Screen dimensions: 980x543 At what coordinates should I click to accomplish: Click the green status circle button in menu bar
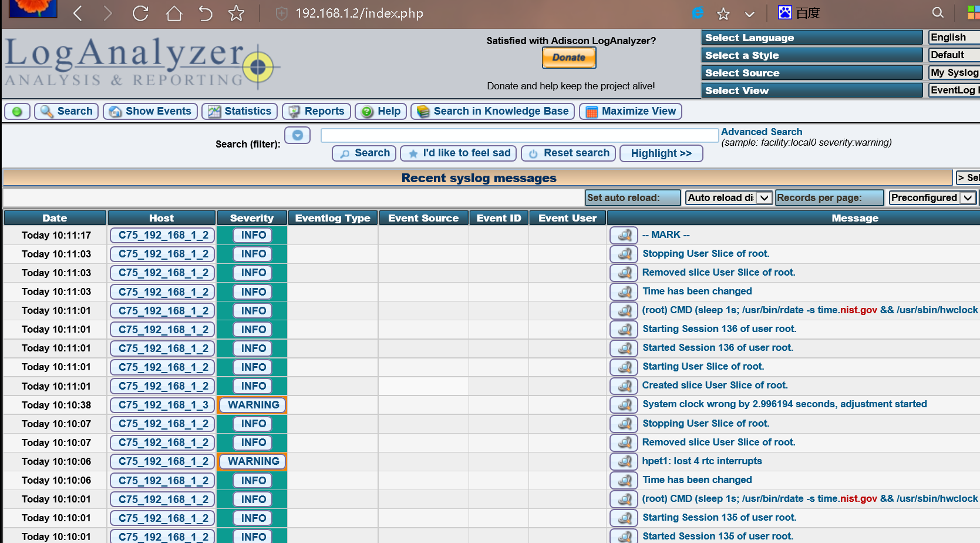(x=17, y=111)
